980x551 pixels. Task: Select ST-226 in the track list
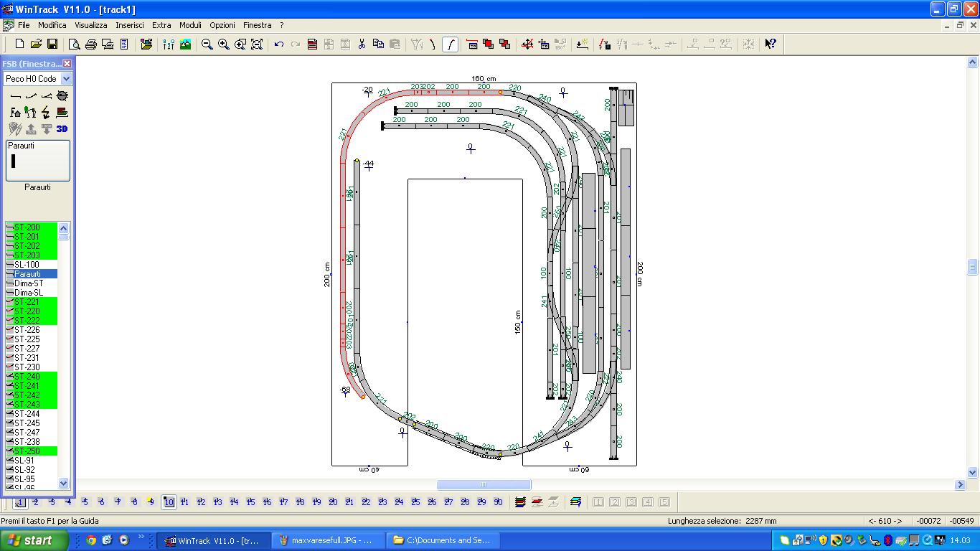coord(32,330)
